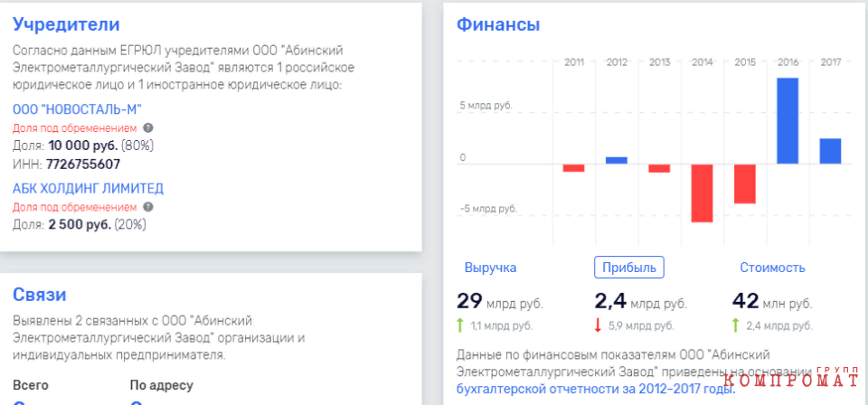Click the blue 2016 profit bar
Viewport: 868px width, 405px height.
pos(788,120)
